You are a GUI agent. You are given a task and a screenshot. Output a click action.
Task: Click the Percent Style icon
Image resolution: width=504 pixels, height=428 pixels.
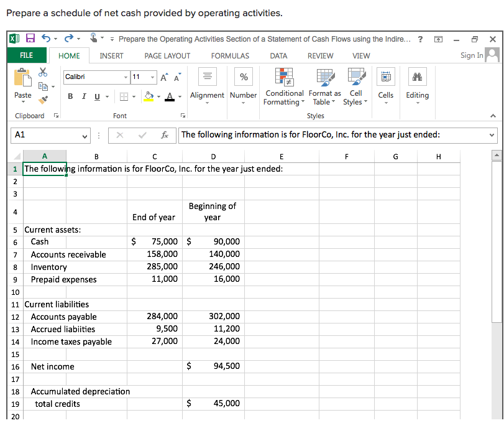click(x=243, y=77)
